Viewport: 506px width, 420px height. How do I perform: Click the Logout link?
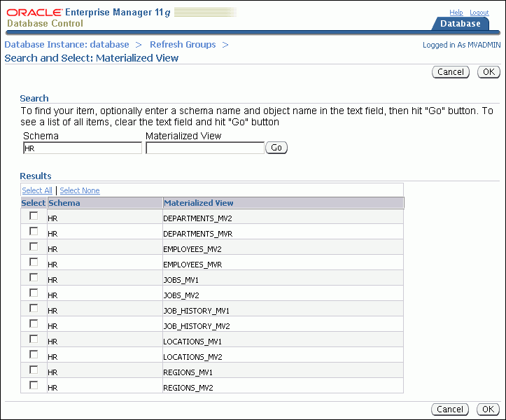coord(479,13)
